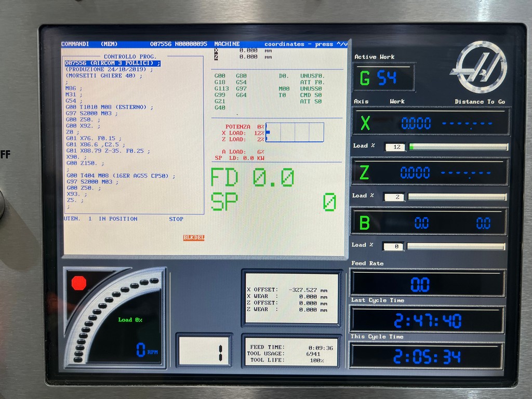Screen dimensions: 532x399
Task: Click the box showing the number 1
Action: coord(204,351)
